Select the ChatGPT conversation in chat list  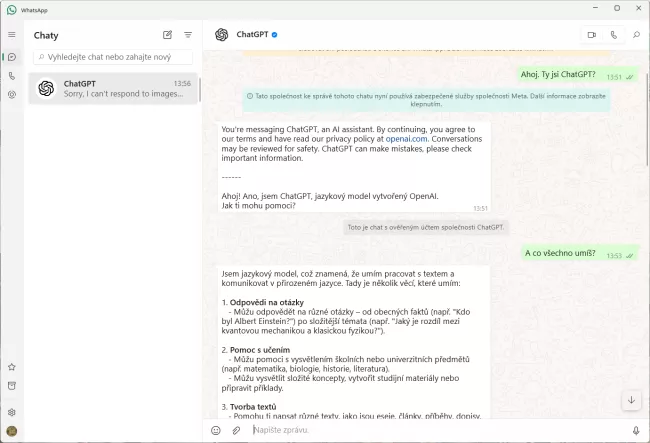coord(112,88)
